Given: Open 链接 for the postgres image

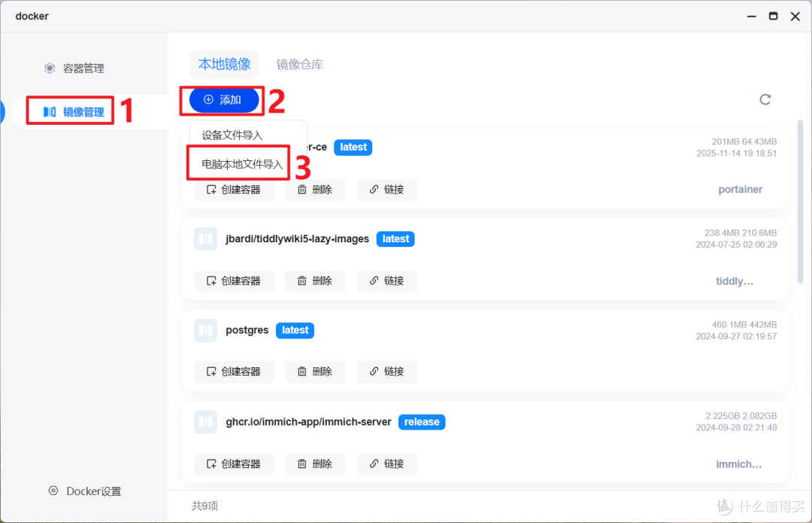Looking at the screenshot, I should pos(387,372).
